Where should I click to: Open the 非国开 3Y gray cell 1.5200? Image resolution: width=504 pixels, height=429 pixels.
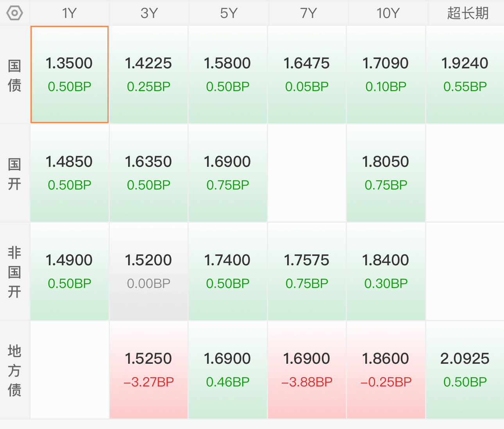click(x=148, y=272)
